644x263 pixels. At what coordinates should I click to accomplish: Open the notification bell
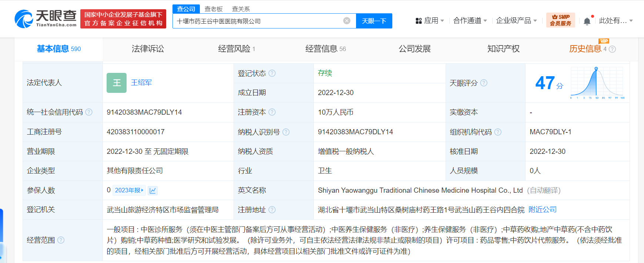(587, 21)
